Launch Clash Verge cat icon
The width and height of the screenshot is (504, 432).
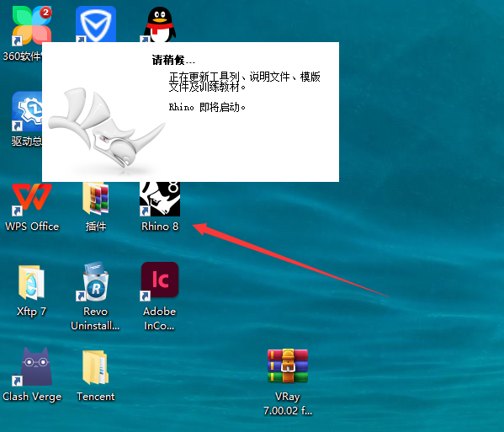click(32, 366)
